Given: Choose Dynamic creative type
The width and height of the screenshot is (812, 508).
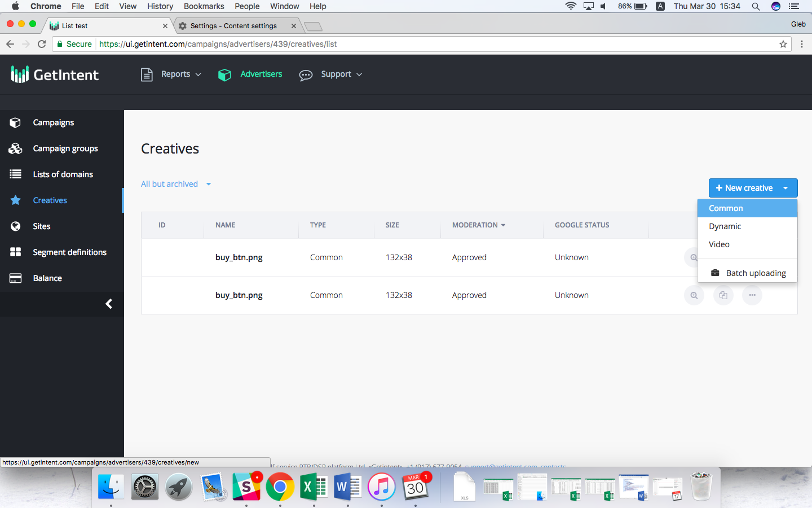Looking at the screenshot, I should coord(725,226).
